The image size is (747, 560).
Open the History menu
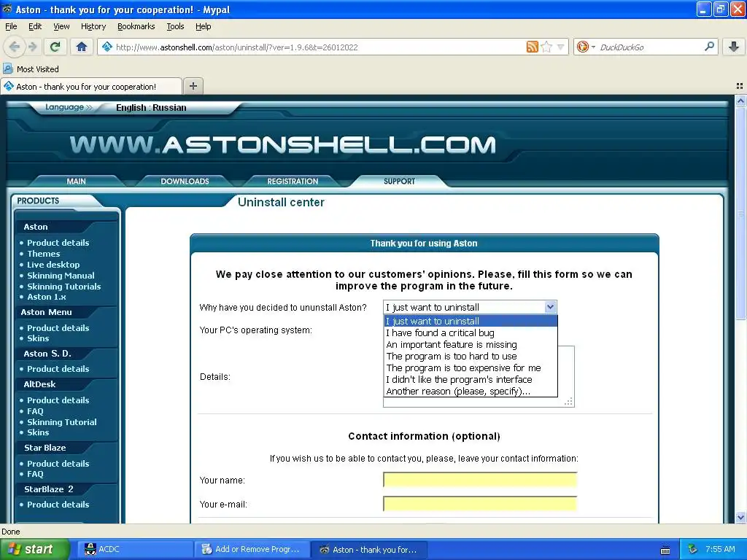click(93, 26)
